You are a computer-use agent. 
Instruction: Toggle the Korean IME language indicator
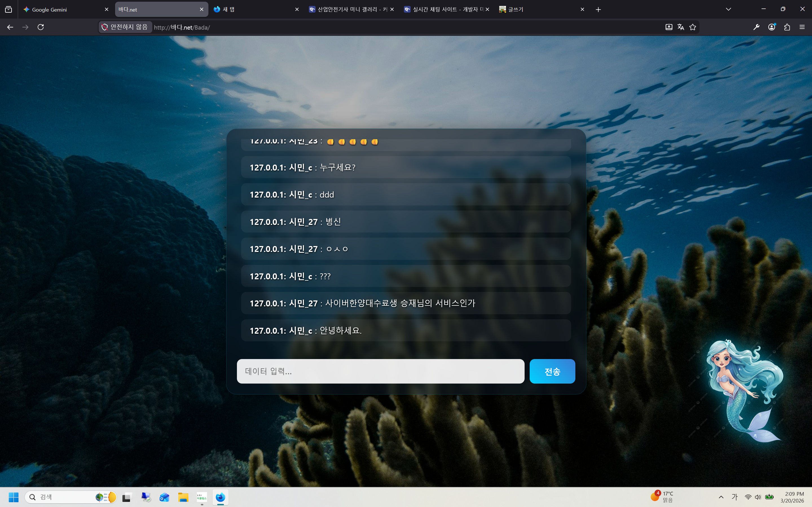pyautogui.click(x=734, y=497)
